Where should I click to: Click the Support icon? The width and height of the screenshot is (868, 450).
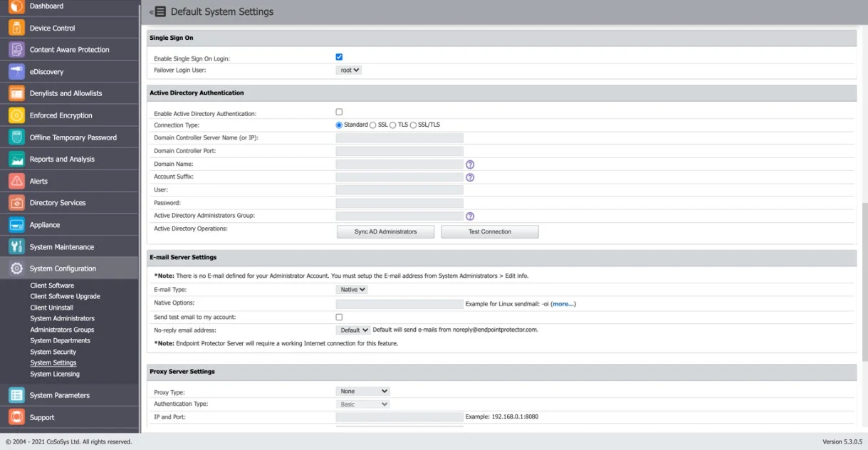click(16, 417)
